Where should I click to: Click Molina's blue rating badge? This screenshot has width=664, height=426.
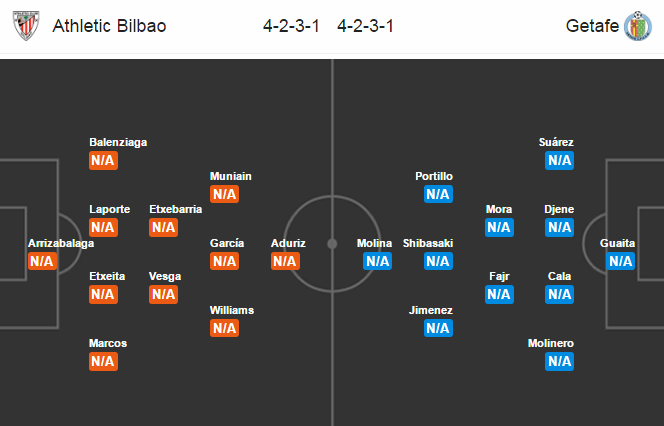tap(377, 261)
